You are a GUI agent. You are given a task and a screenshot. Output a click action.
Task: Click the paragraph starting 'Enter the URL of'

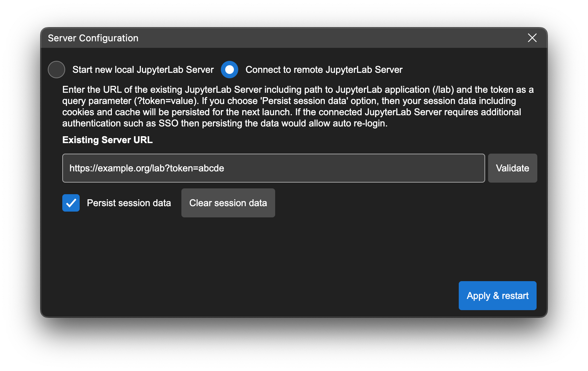pyautogui.click(x=298, y=107)
